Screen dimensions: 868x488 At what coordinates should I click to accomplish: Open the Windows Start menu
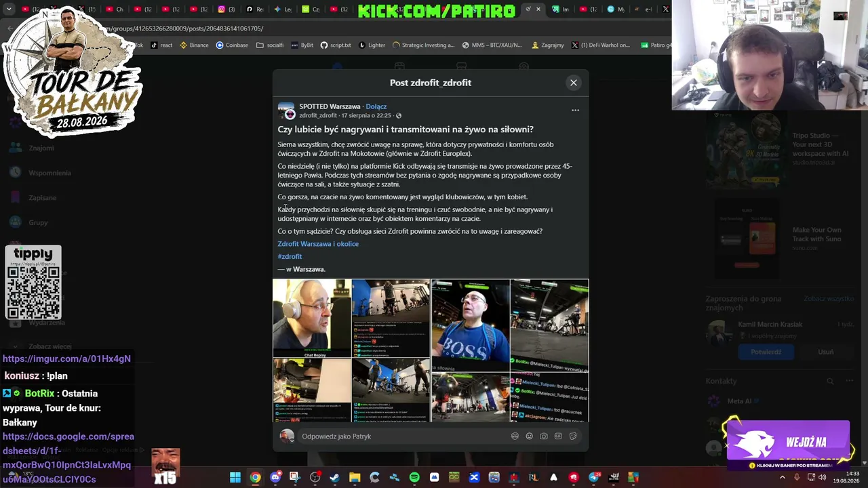(x=235, y=477)
